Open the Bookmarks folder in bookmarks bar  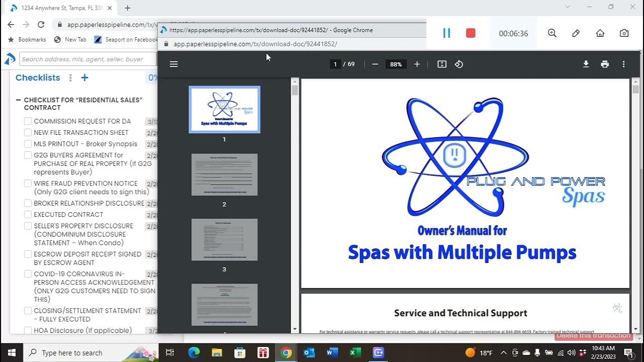click(x=27, y=39)
